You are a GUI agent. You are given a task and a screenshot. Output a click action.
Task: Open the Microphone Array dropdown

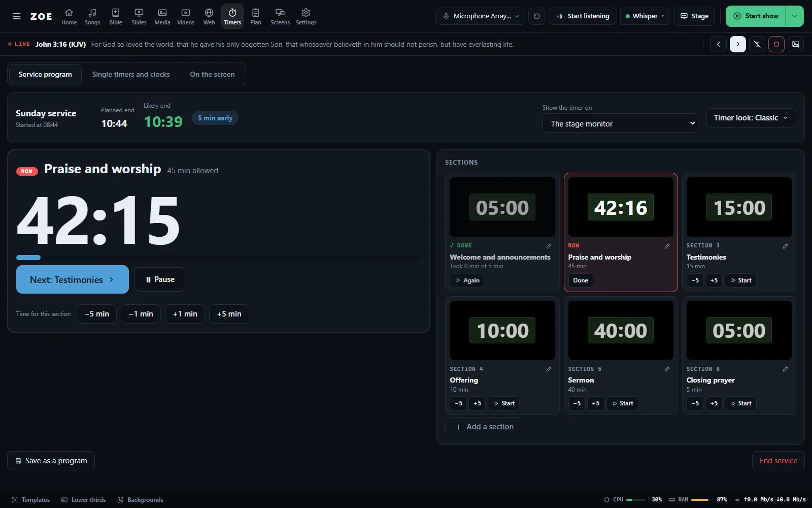click(x=480, y=16)
